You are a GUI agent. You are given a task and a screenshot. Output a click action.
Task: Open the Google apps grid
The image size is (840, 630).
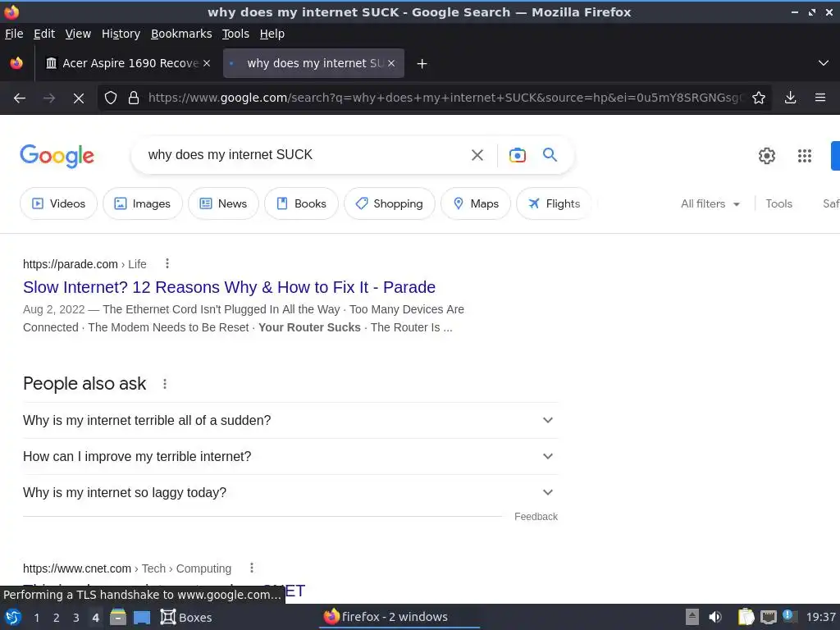[x=805, y=156]
